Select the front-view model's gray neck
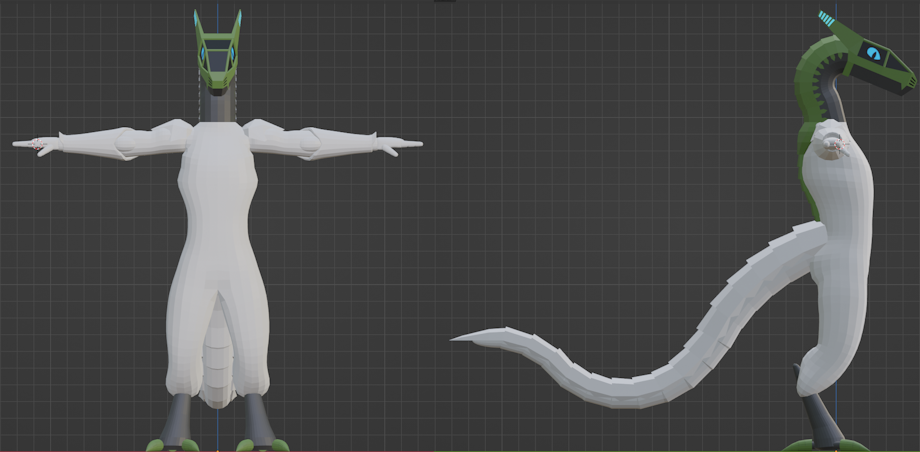 pos(219,106)
